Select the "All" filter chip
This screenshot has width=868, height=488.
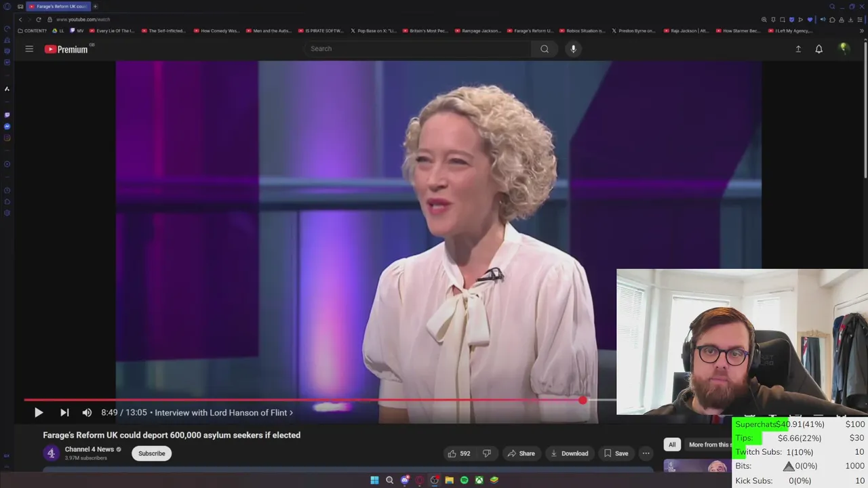(672, 445)
